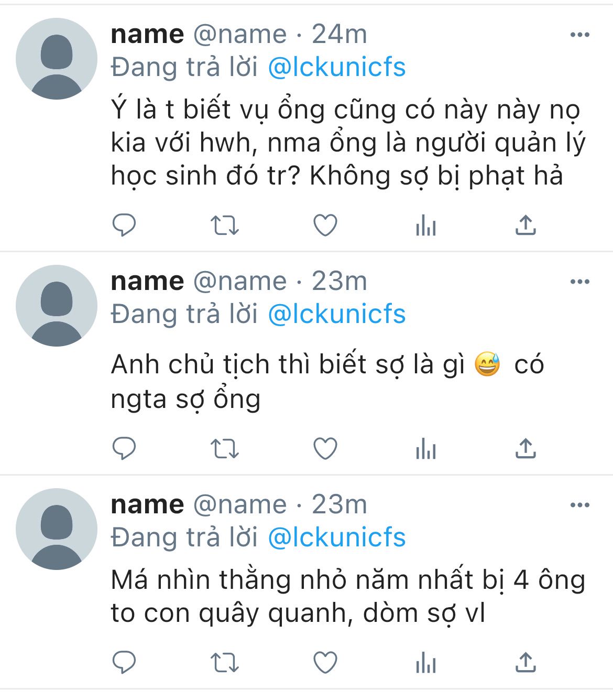Viewport: 613px width, 700px height.
Task: Reply to the Anh chủ tịch tweet
Action: coord(124,449)
